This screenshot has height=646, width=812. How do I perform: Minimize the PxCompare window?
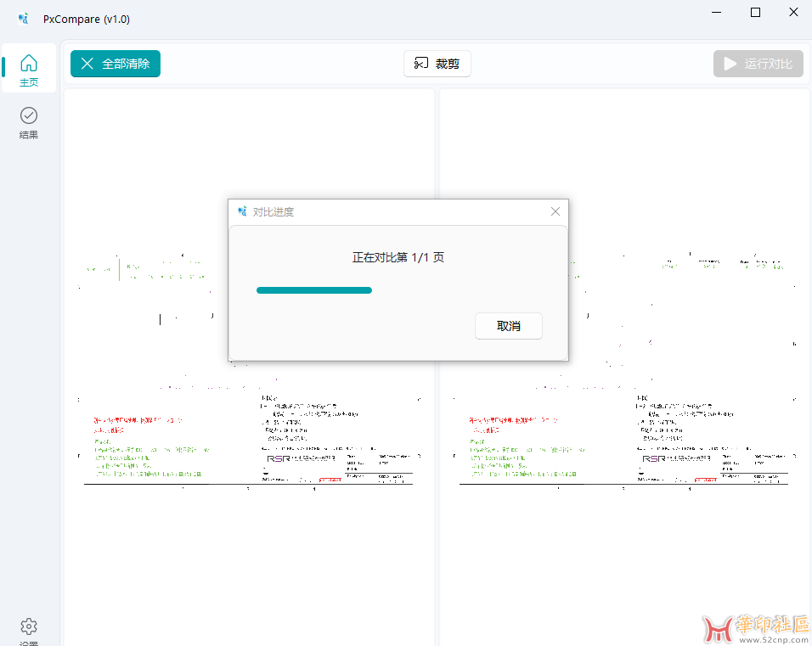tap(718, 13)
